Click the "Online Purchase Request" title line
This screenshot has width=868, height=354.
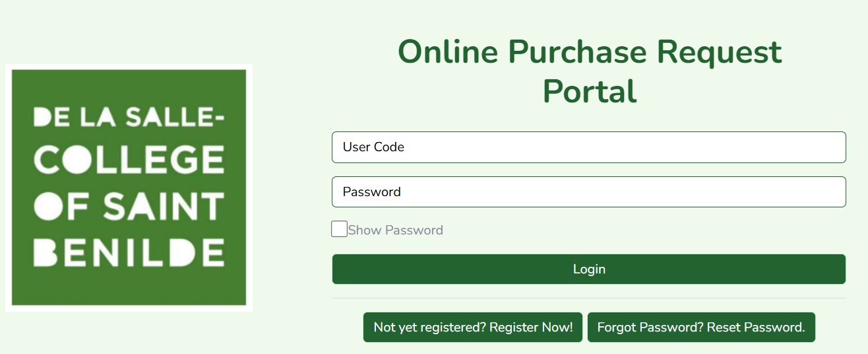(x=589, y=52)
